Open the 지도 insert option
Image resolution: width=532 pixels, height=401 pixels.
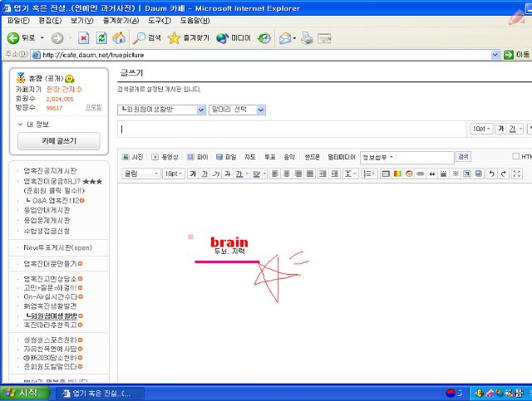[250, 157]
